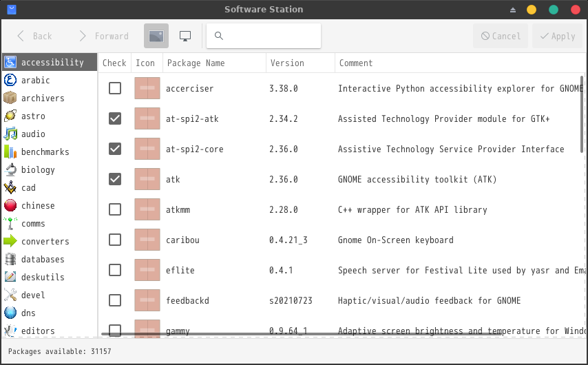Click the feedbackd version s20210723 cell

291,300
